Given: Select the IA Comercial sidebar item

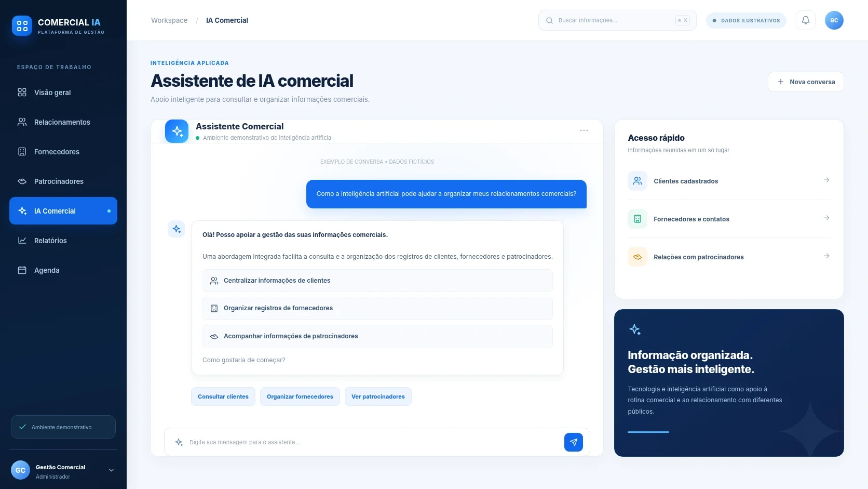Looking at the screenshot, I should click(x=63, y=211).
